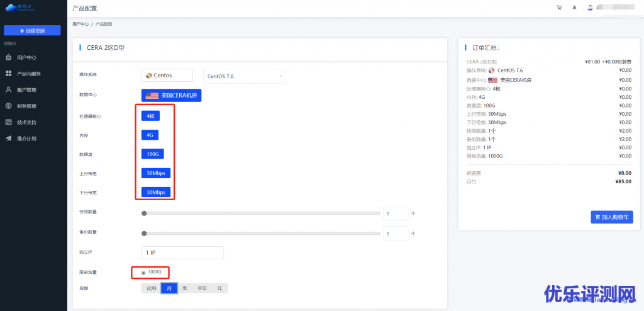The height and width of the screenshot is (311, 644).
Task: Click the 推介计划 paper plane icon
Action: [x=8, y=139]
